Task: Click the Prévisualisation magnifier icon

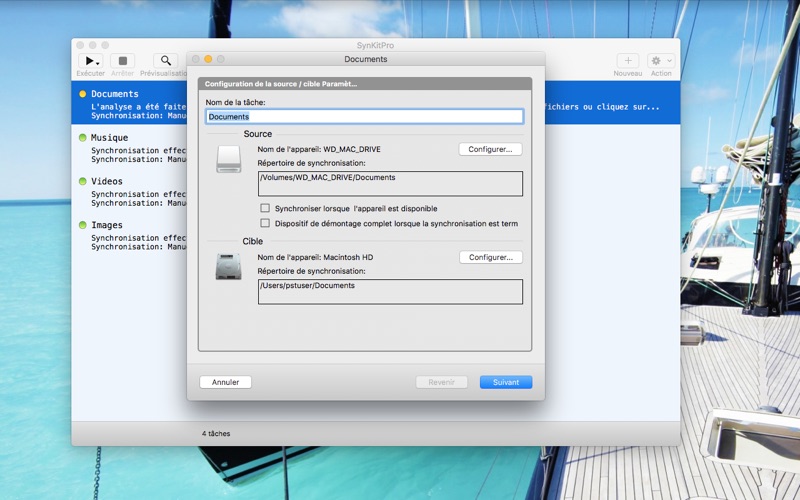Action: 166,61
